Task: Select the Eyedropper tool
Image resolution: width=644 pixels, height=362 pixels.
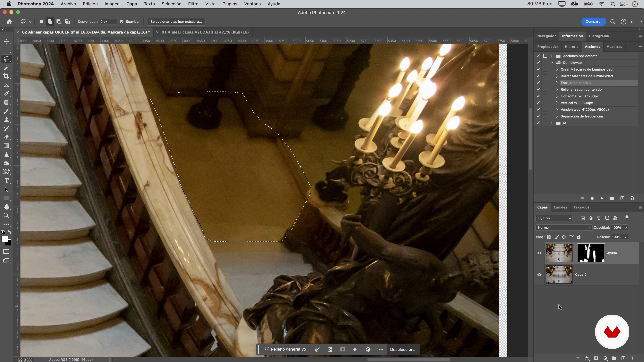Action: (7, 94)
